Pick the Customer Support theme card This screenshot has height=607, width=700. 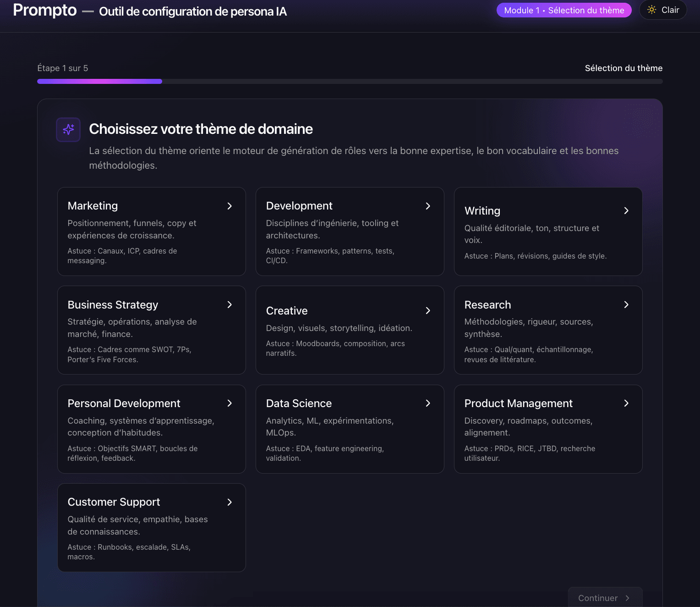point(152,528)
